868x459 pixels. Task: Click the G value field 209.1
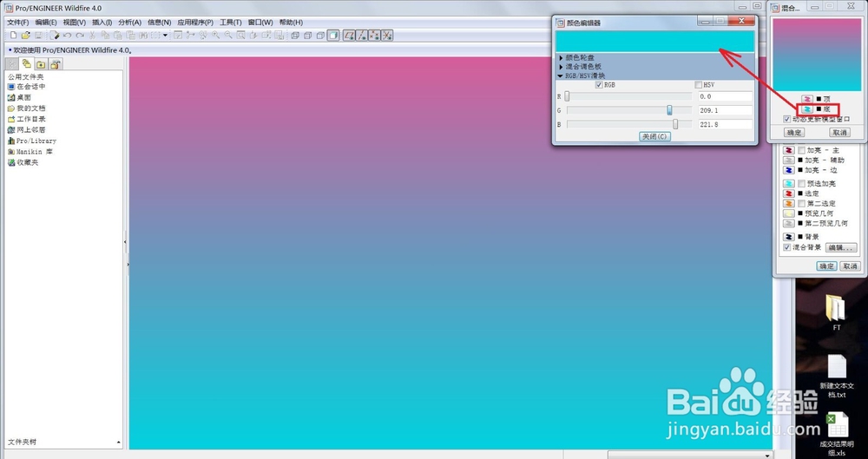pos(725,110)
